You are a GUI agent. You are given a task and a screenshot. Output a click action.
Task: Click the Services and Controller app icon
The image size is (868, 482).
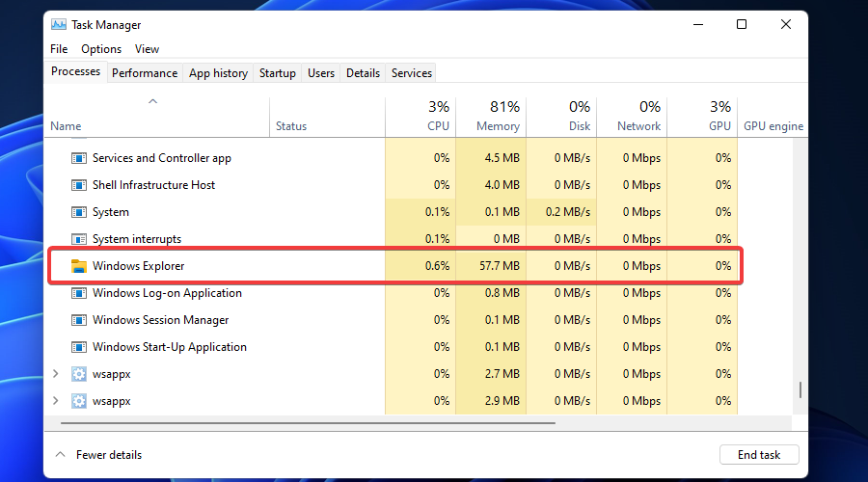79,158
